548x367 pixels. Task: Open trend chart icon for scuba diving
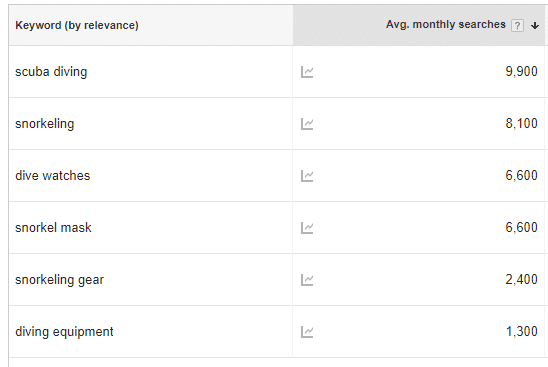(307, 72)
